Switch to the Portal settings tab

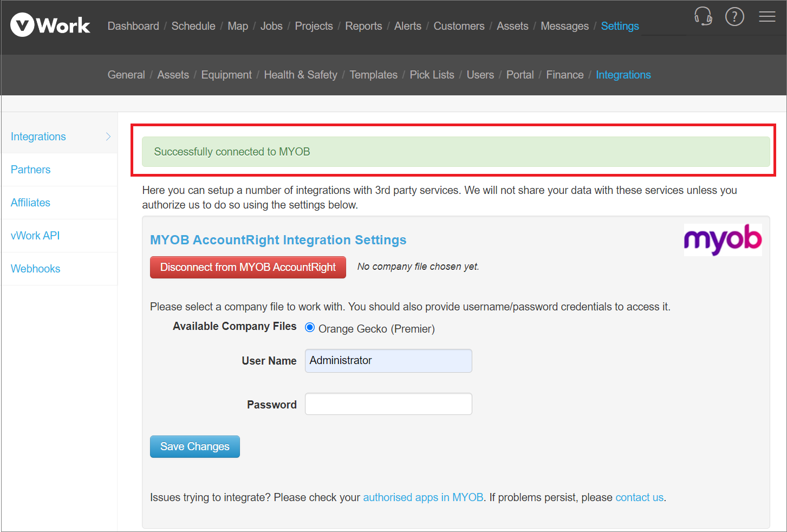(x=520, y=75)
